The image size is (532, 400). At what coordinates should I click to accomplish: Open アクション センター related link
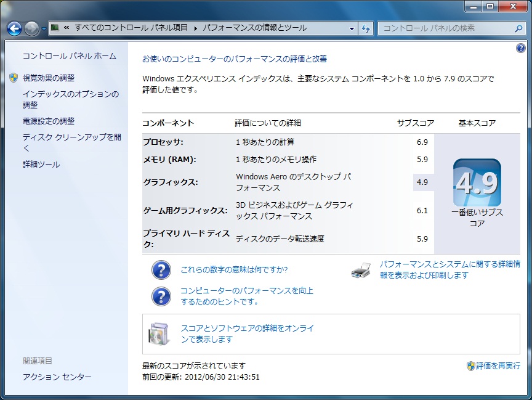point(57,377)
